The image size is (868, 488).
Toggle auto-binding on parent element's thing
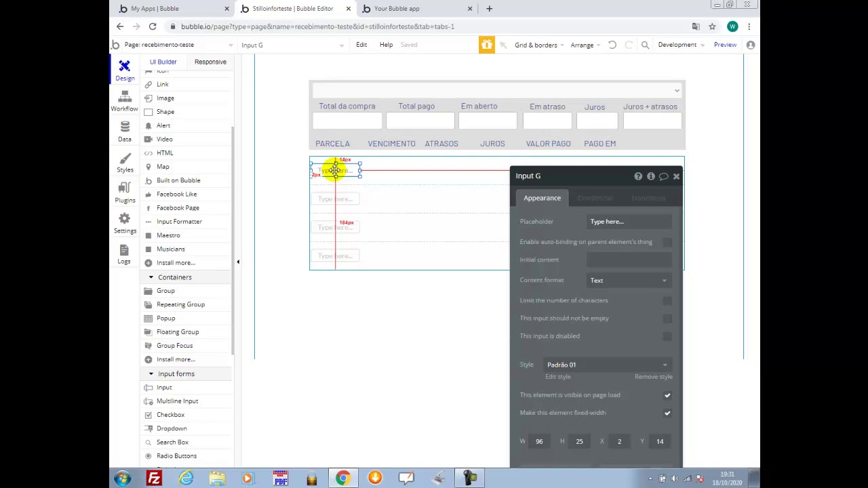pos(667,242)
